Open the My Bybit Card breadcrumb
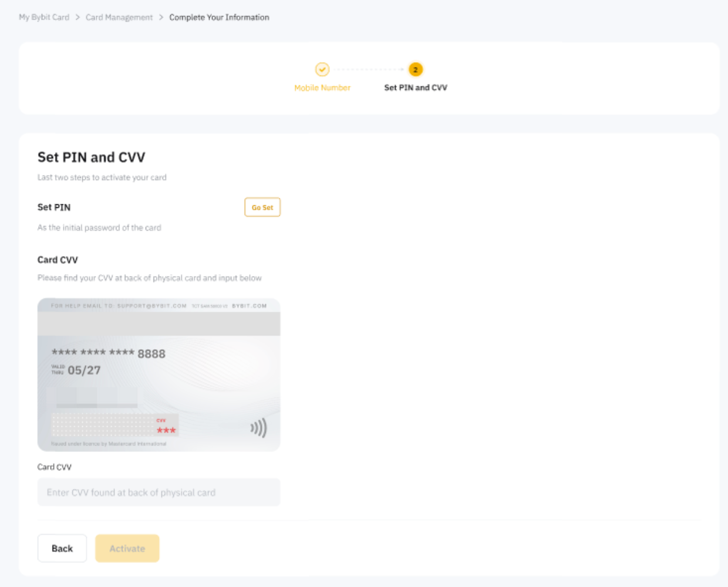Viewport: 728px width, 587px height. (44, 18)
